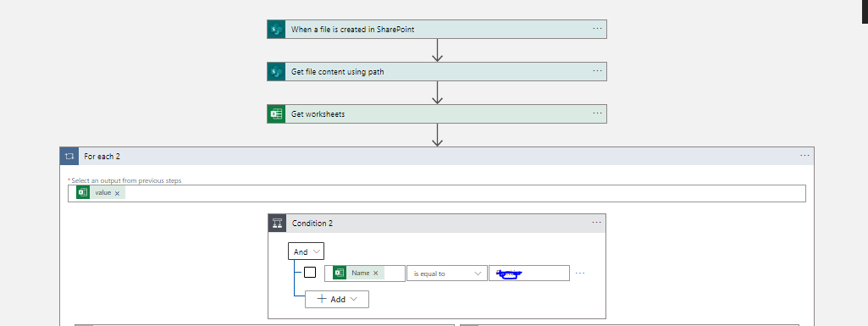
Task: Remove the value token with its x
Action: click(117, 193)
